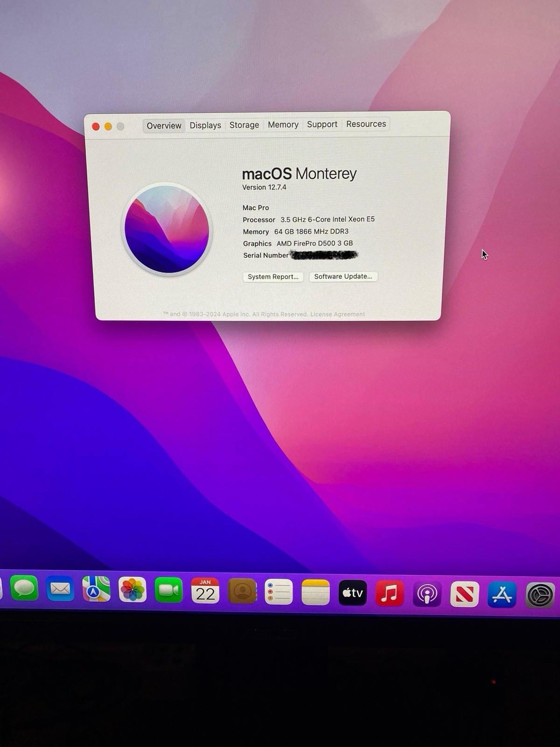Screen dimensions: 560x747
Task: Click the 'Mac Pro' model name
Action: click(256, 208)
